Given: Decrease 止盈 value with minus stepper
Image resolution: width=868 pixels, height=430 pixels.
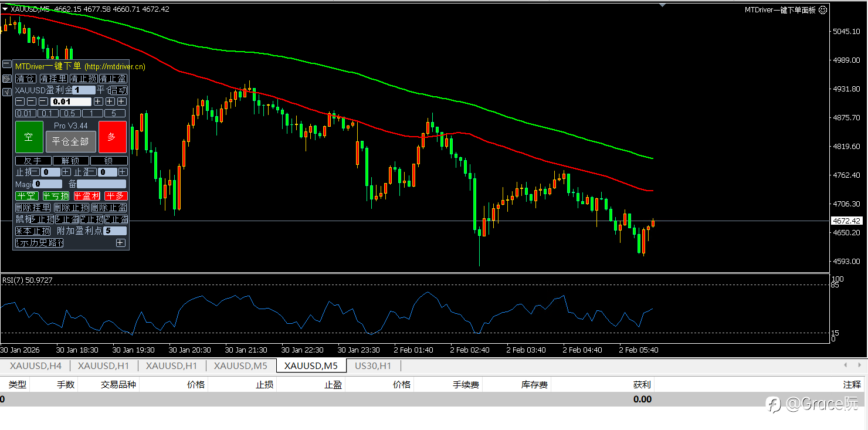Looking at the screenshot, I should 92,172.
